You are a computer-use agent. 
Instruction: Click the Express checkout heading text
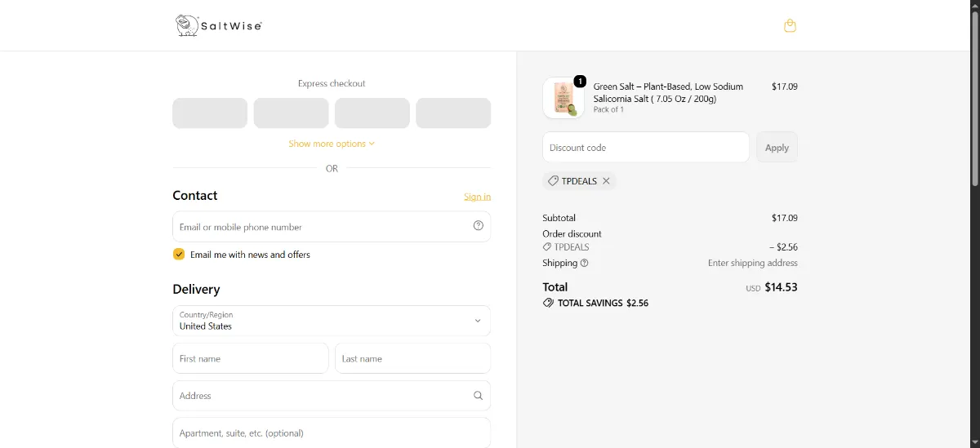click(x=332, y=83)
